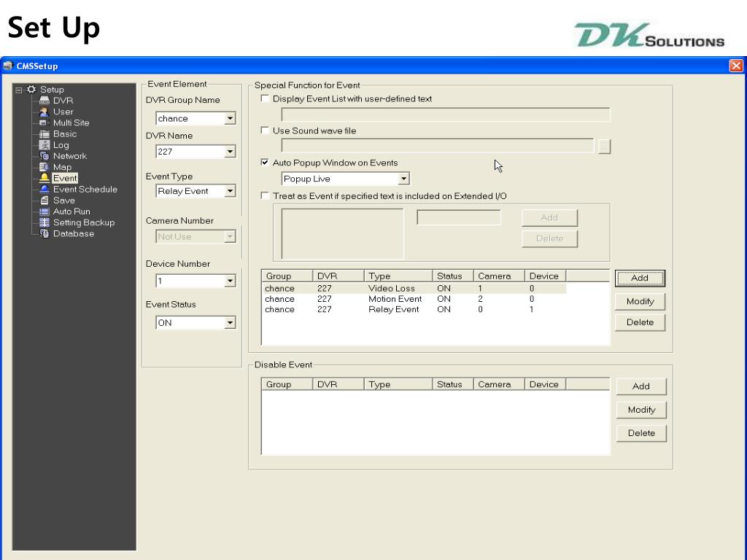Collapse the Setup tree node
This screenshot has height=560, width=747.
[x=18, y=90]
